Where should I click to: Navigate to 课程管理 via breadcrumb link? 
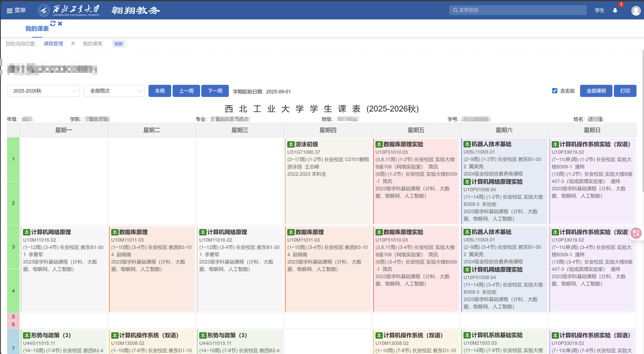pyautogui.click(x=53, y=44)
